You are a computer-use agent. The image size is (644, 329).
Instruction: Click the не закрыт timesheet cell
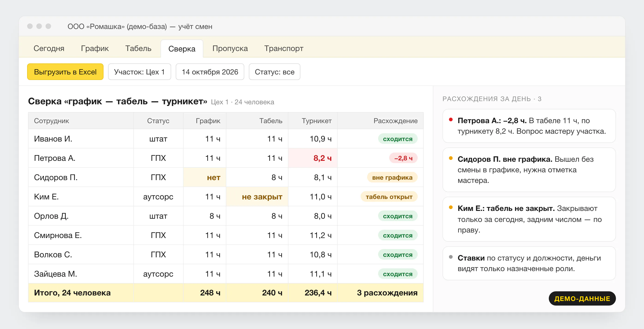[x=257, y=197]
